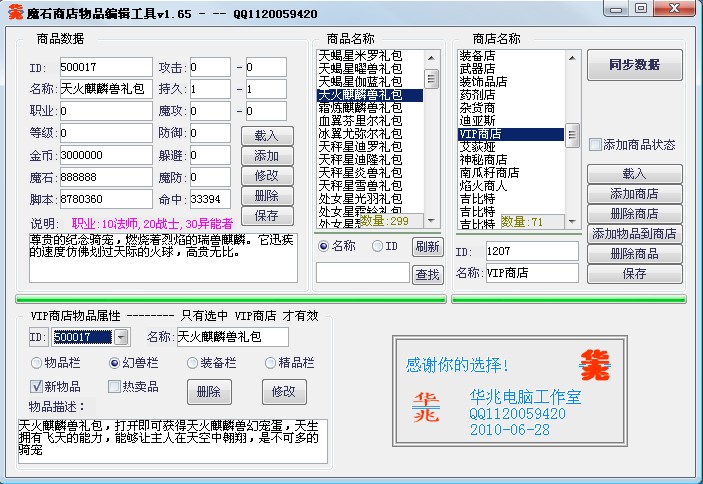Uncheck the 新物品 checkbox

point(37,387)
